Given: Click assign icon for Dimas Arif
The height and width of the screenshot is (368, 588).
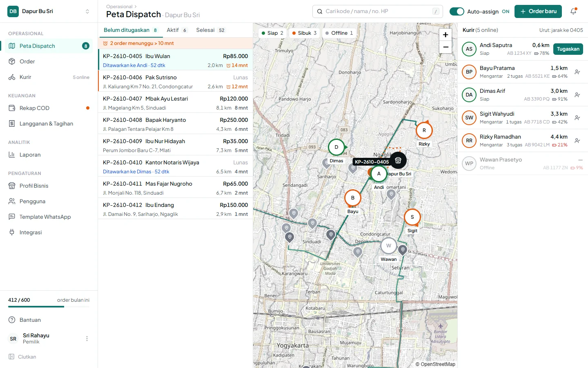Looking at the screenshot, I should 577,95.
